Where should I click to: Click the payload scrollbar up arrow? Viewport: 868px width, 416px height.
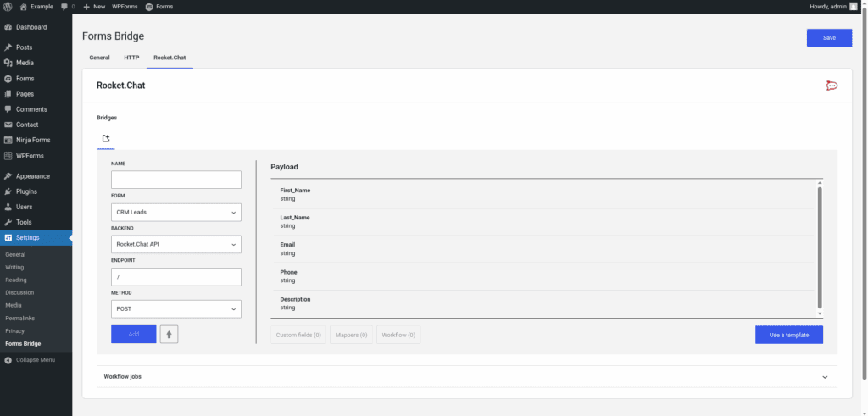coord(820,183)
